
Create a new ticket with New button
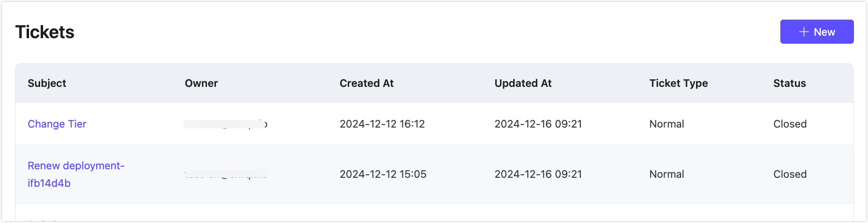point(817,32)
